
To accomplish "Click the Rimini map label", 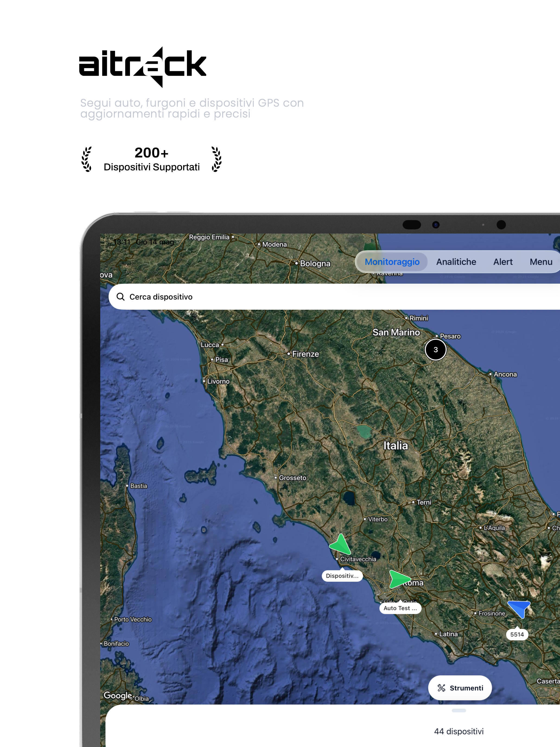I will [419, 318].
